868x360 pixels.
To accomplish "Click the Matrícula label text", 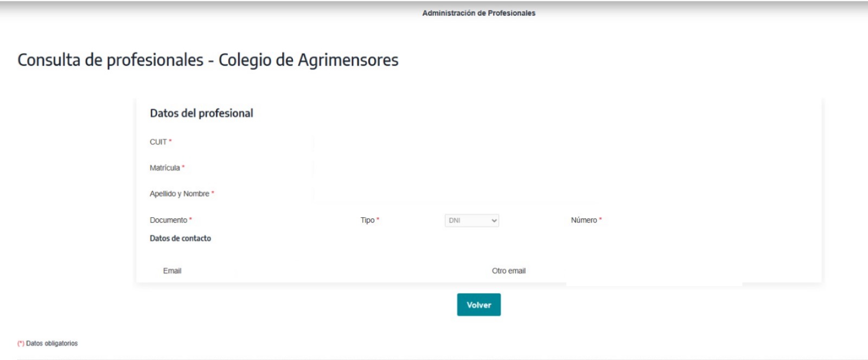I will coord(164,168).
